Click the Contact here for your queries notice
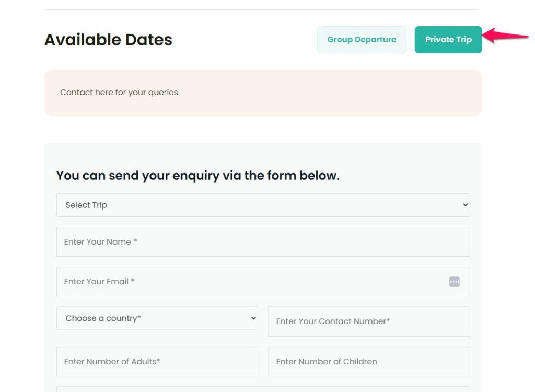Viewport: 535px width, 392px height. click(119, 93)
